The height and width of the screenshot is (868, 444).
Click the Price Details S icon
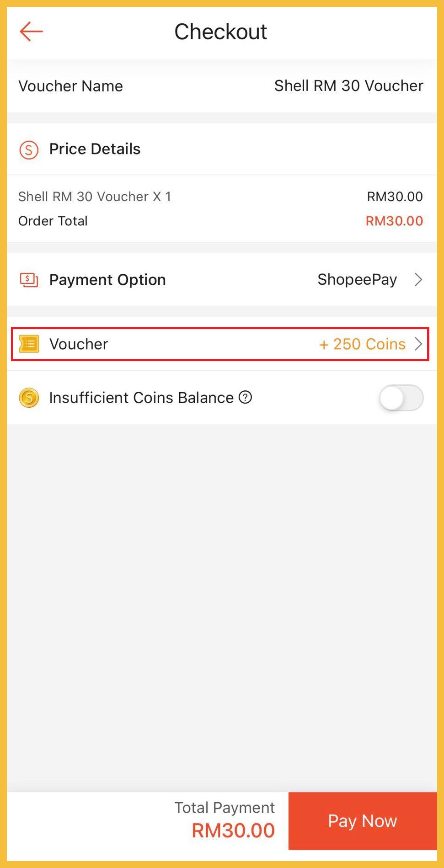click(29, 149)
